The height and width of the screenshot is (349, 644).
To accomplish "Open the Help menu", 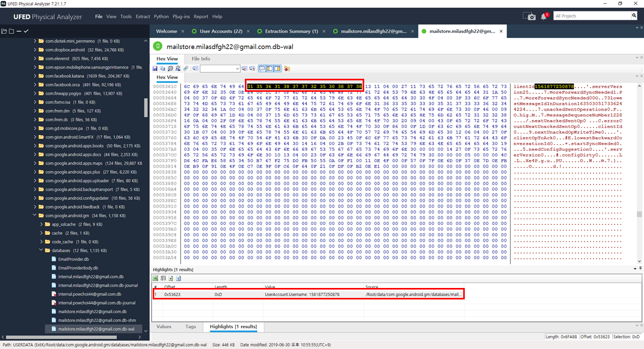I will coord(217,17).
